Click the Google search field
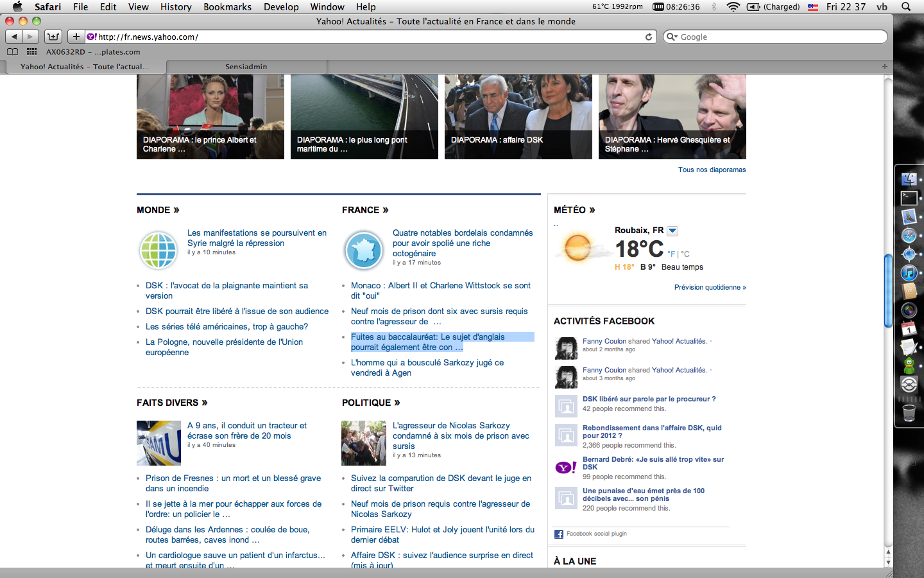This screenshot has width=924, height=578. pos(775,37)
